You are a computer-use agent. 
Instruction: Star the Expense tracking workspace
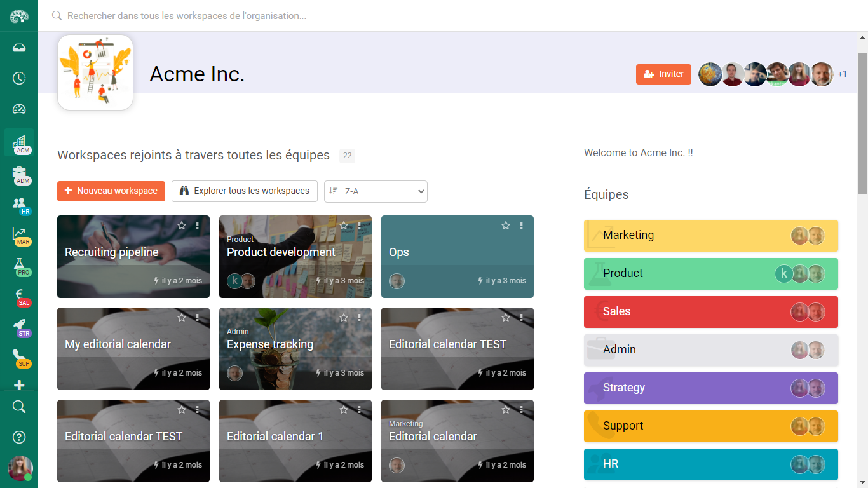(343, 317)
